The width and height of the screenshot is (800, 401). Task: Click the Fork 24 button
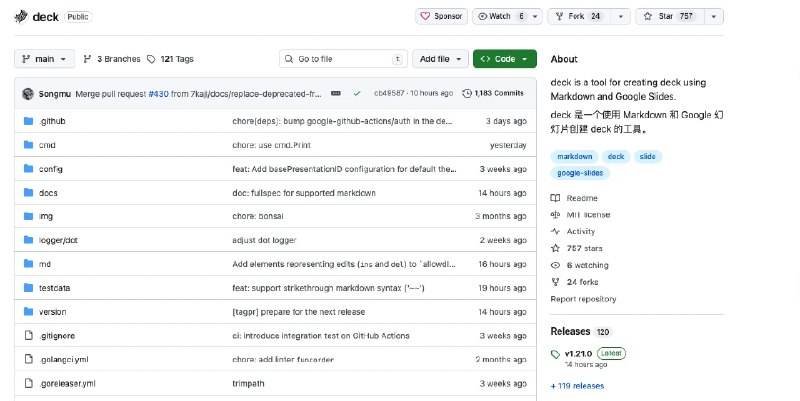[x=580, y=16]
